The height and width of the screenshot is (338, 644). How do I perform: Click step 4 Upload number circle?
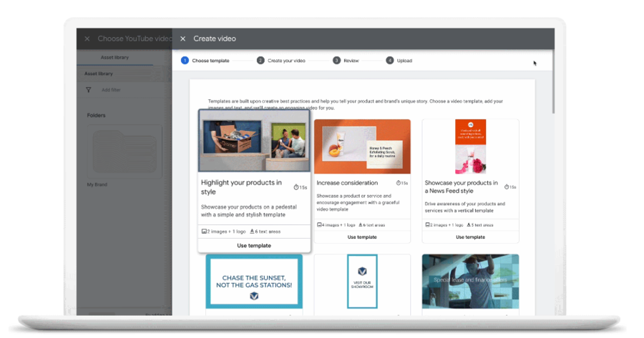390,61
